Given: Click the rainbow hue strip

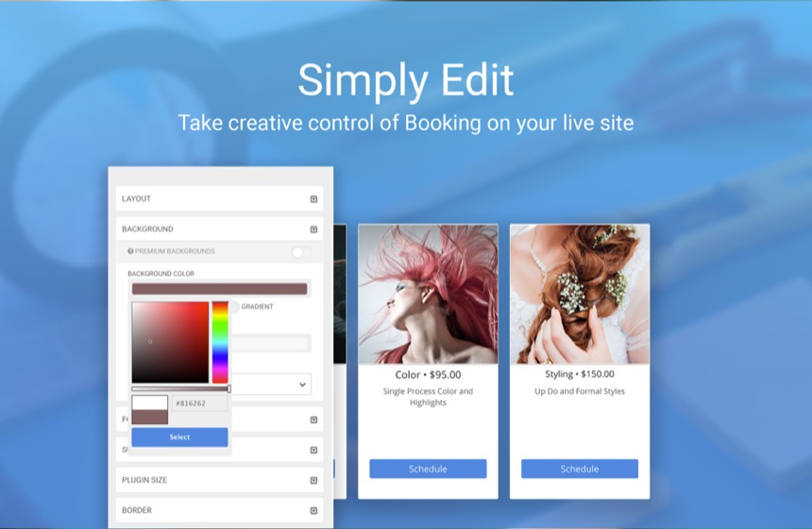Looking at the screenshot, I should [x=220, y=342].
